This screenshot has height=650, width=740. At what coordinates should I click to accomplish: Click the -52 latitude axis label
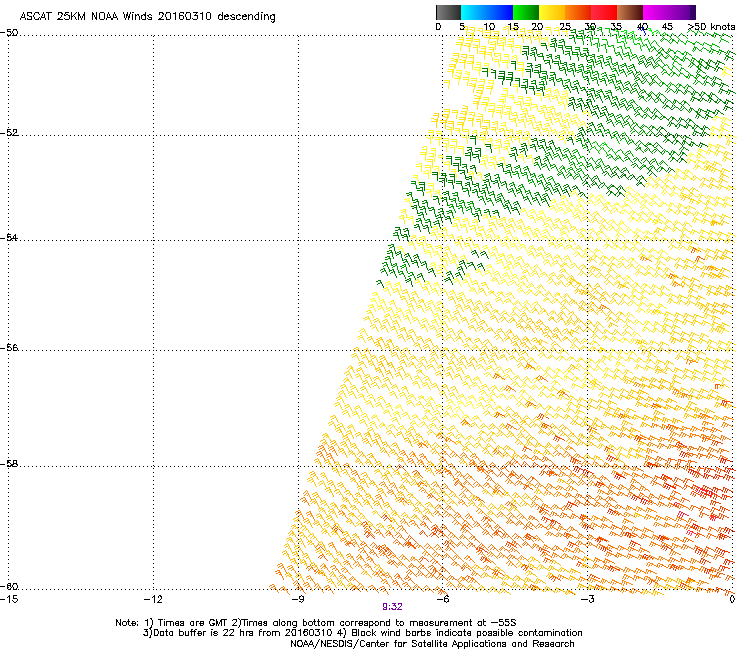(9, 133)
